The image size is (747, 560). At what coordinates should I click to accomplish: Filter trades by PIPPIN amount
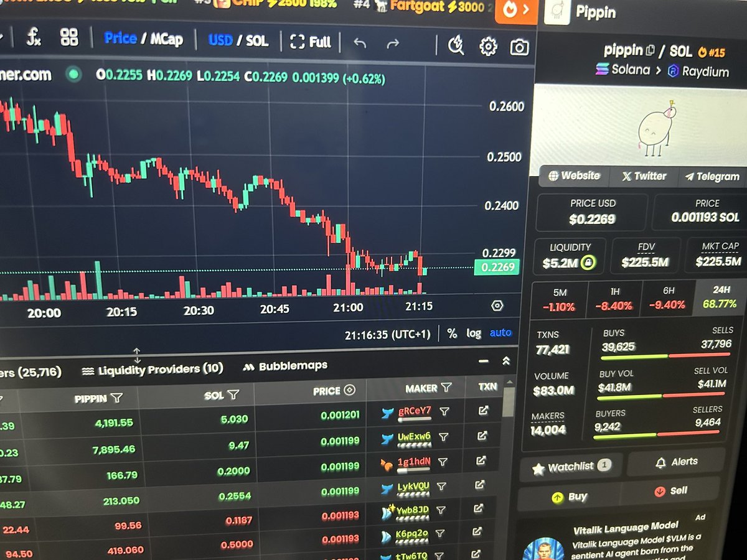[x=116, y=398]
